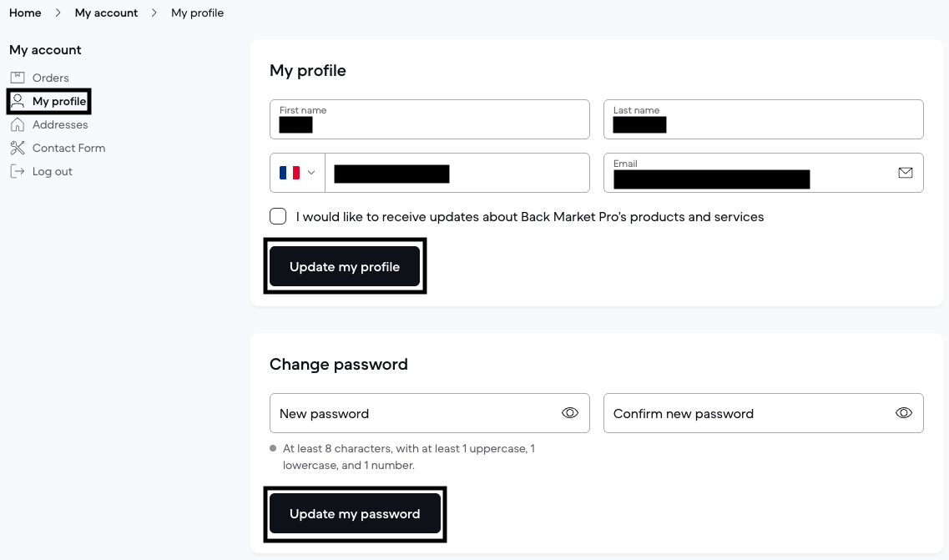Open the My account breadcrumb
Screen dimensions: 949x560
click(106, 13)
